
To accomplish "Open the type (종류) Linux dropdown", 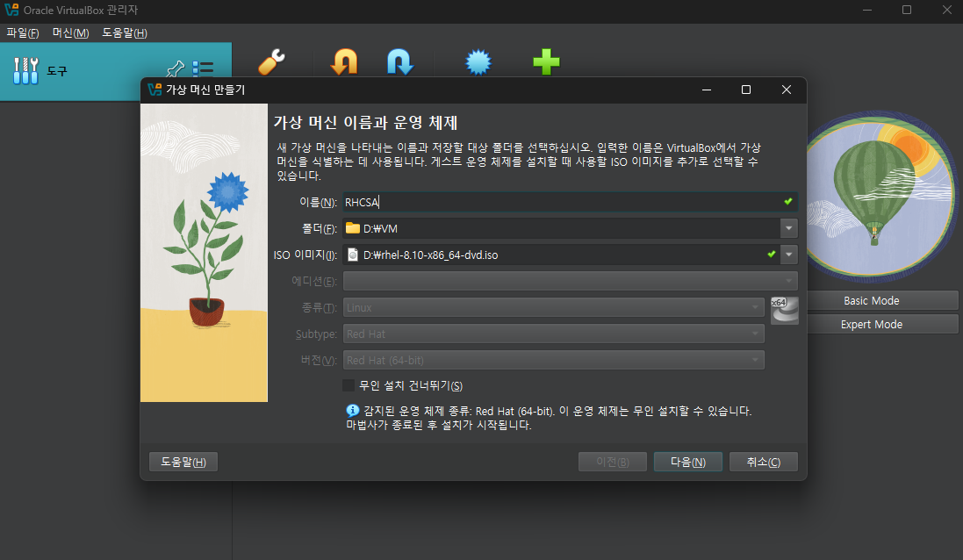I will (553, 307).
